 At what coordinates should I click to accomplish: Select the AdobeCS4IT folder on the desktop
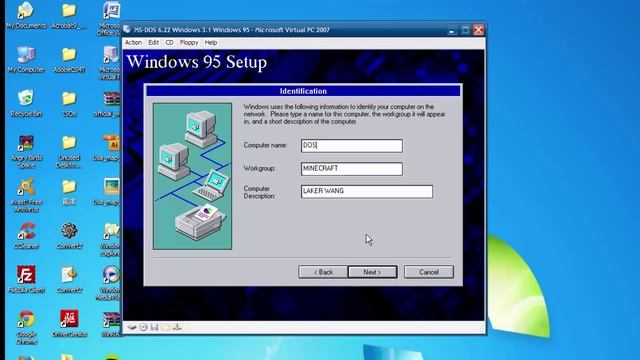tap(69, 59)
